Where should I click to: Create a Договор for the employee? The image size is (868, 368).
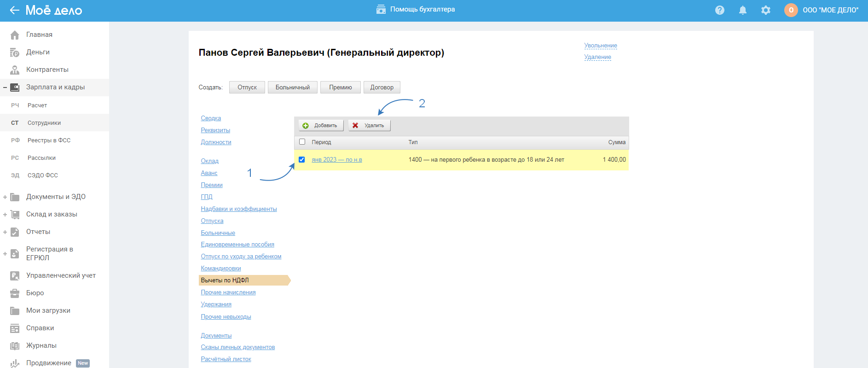point(382,88)
